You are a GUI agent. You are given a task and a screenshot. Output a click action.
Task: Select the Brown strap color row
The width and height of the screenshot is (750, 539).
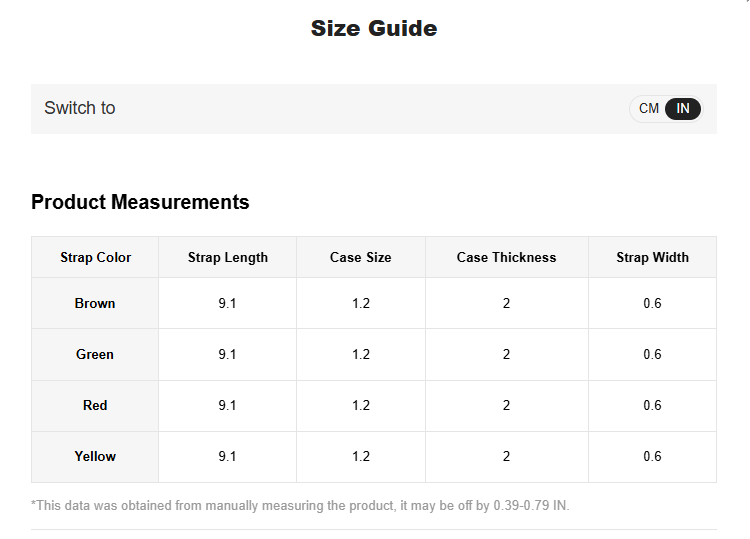click(x=95, y=303)
